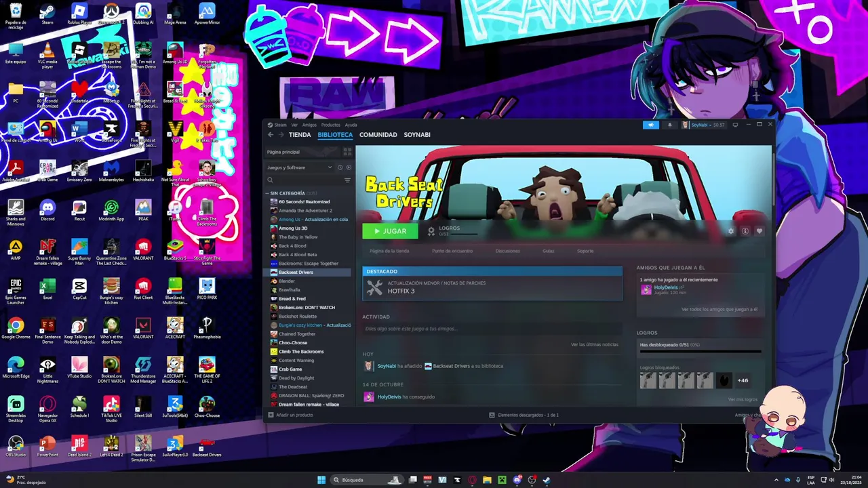868x488 pixels.
Task: Click Ver las últimas noticias link
Action: [x=595, y=344]
